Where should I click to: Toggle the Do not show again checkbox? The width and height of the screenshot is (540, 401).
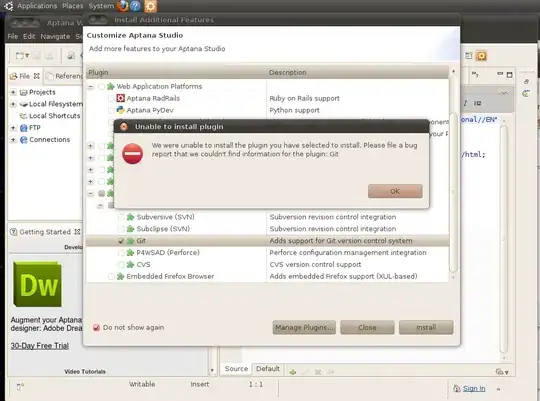[96, 328]
